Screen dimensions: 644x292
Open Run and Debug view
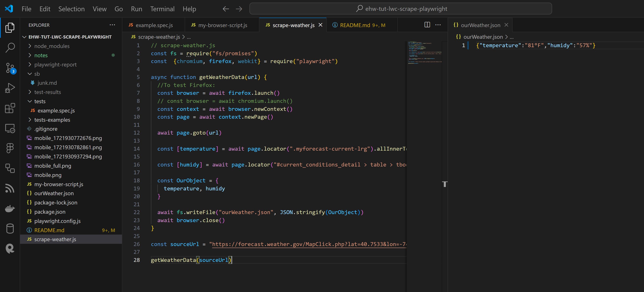point(10,88)
